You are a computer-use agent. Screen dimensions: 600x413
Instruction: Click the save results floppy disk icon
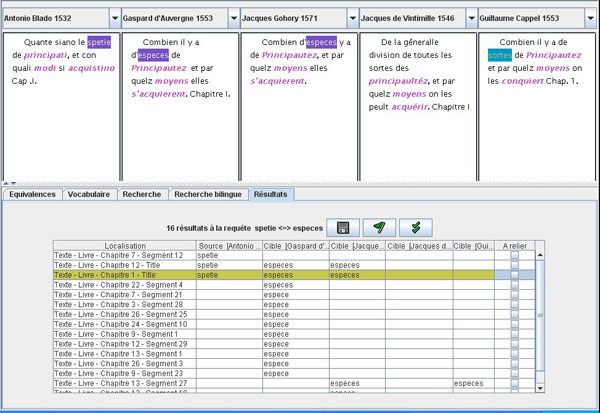[344, 227]
